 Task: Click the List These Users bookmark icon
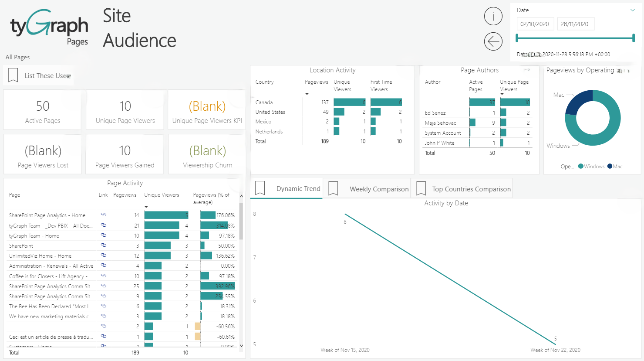[13, 75]
